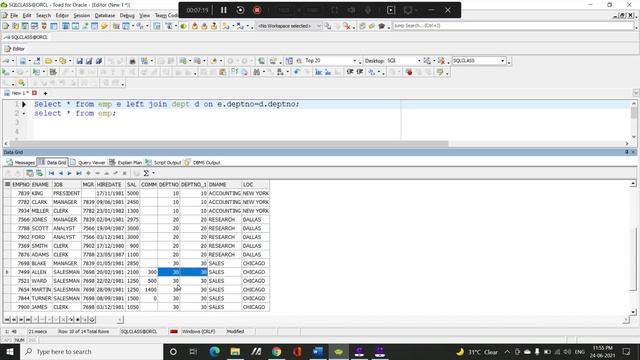
Task: Switch to the DBMS Output tab
Action: pyautogui.click(x=202, y=162)
